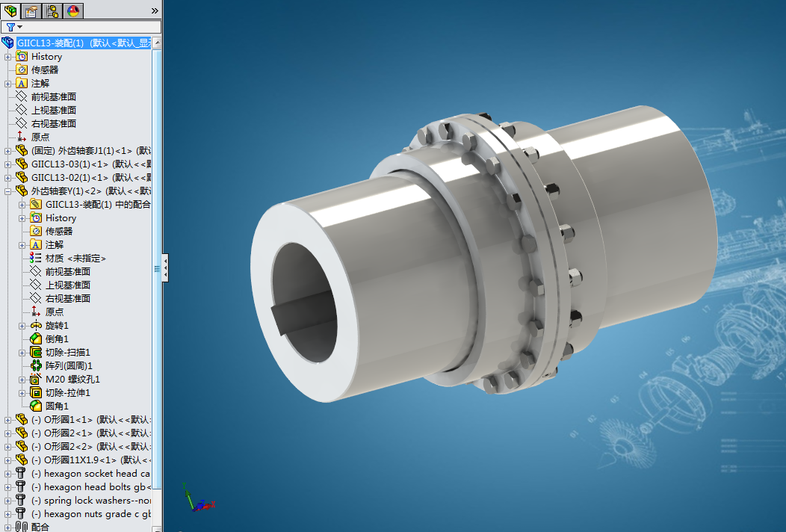This screenshot has height=532, width=786.
Task: Click the 配合 mates folder icon
Action: pyautogui.click(x=22, y=527)
